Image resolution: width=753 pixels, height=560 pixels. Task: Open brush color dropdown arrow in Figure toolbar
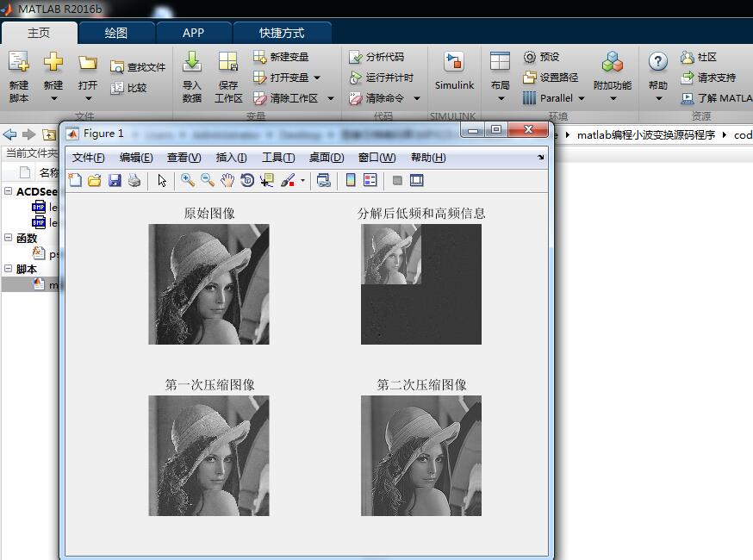(302, 181)
